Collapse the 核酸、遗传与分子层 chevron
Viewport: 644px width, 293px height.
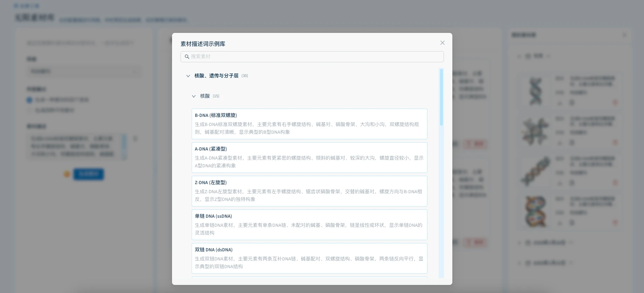[x=188, y=76]
